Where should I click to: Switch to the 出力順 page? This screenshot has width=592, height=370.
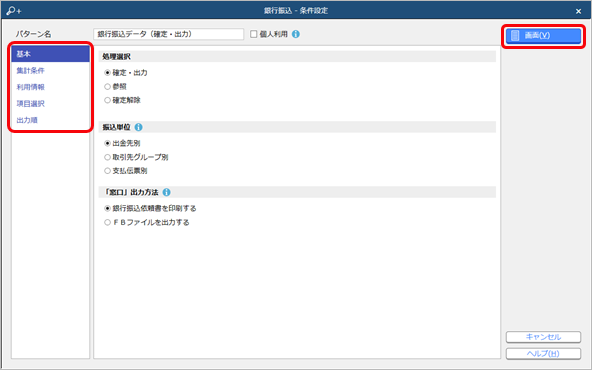(51, 120)
